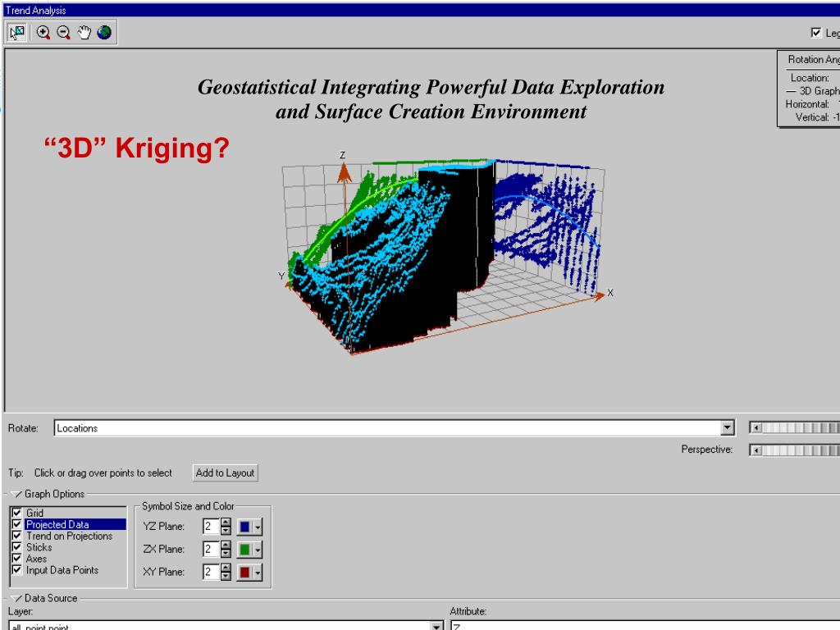Activate the zoom in magnifier tool
The width and height of the screenshot is (840, 630).
click(x=43, y=33)
